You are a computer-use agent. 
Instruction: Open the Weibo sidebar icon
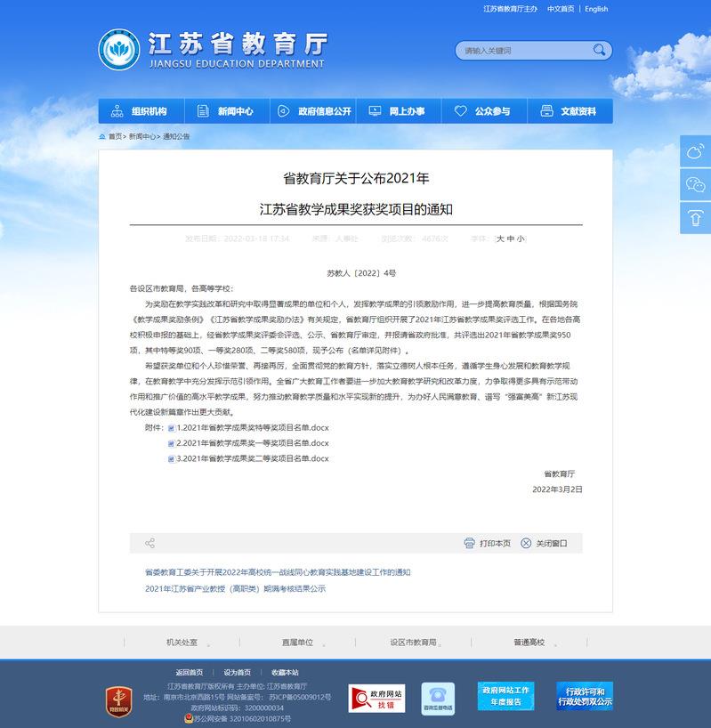[695, 152]
